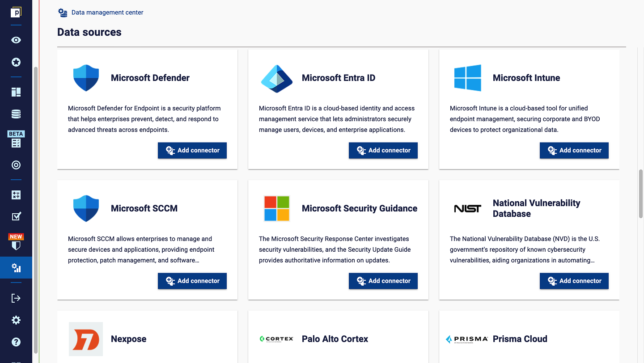Click the Data management center breadcrumb icon
Image resolution: width=644 pixels, height=363 pixels.
(63, 13)
